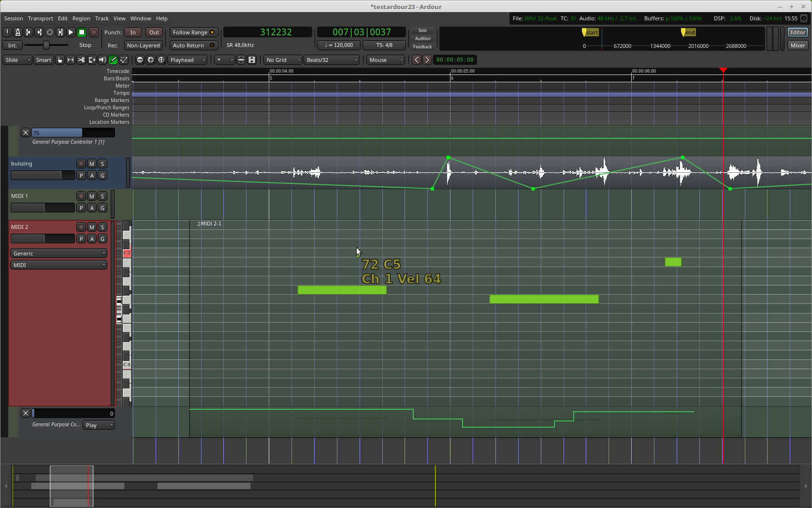Click the tempo 120,000 button
The width and height of the screenshot is (812, 508).
point(339,45)
